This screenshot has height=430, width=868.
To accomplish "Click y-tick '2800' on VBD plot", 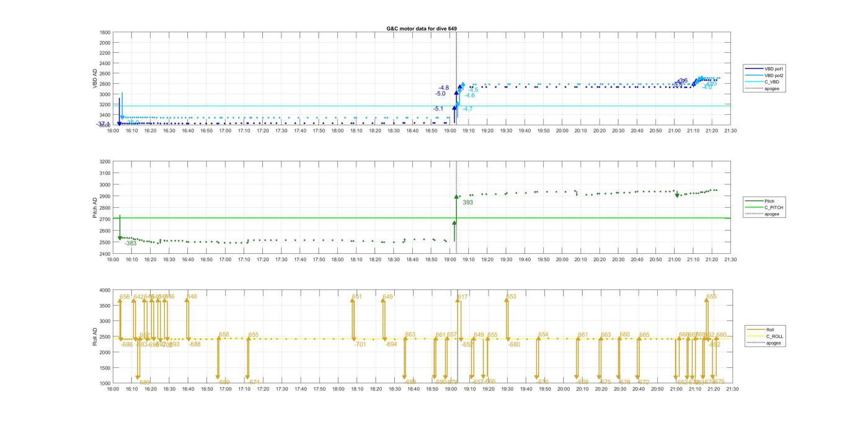I will [104, 84].
